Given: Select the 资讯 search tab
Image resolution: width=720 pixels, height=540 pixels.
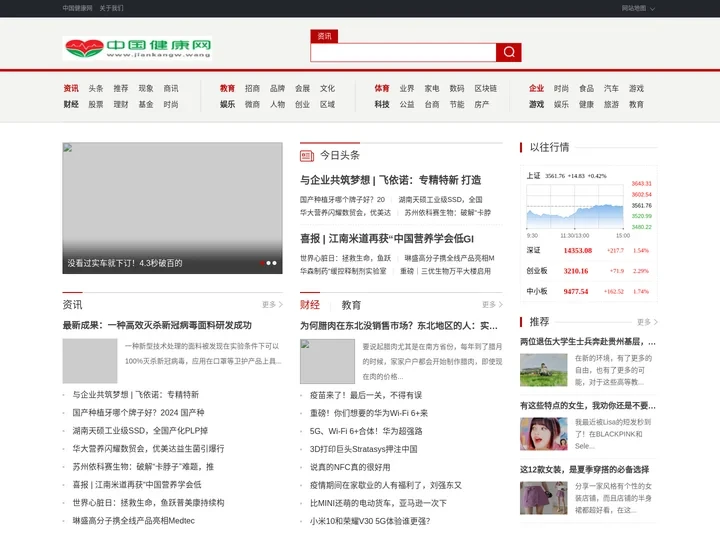Looking at the screenshot, I should 324,36.
